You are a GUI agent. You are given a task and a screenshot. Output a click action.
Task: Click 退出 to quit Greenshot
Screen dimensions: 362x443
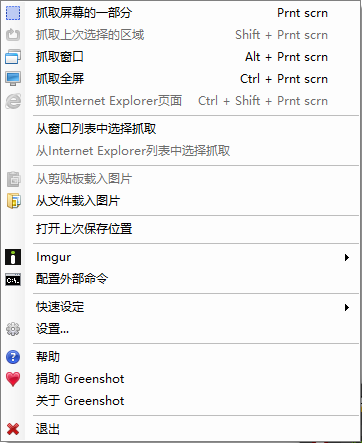(181, 429)
